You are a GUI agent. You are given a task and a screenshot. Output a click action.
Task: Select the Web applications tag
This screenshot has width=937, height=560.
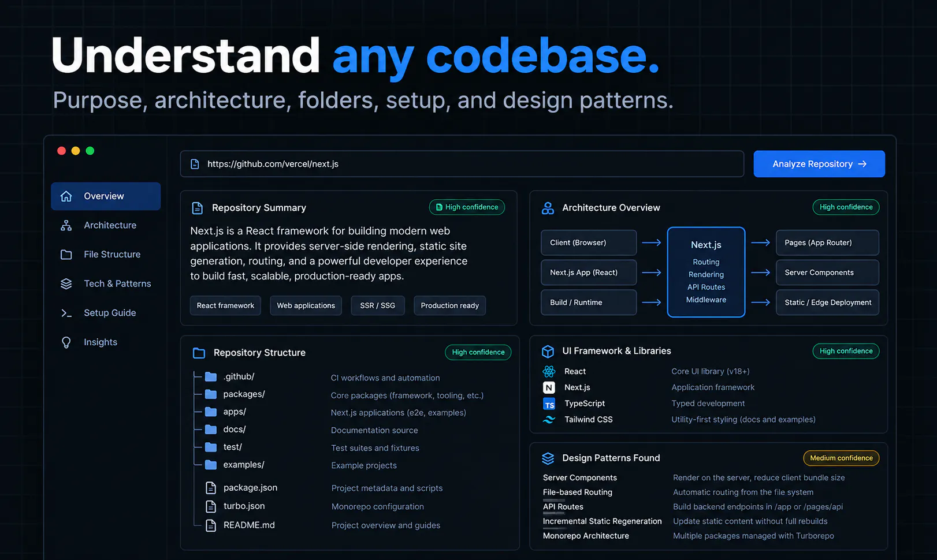click(x=306, y=305)
